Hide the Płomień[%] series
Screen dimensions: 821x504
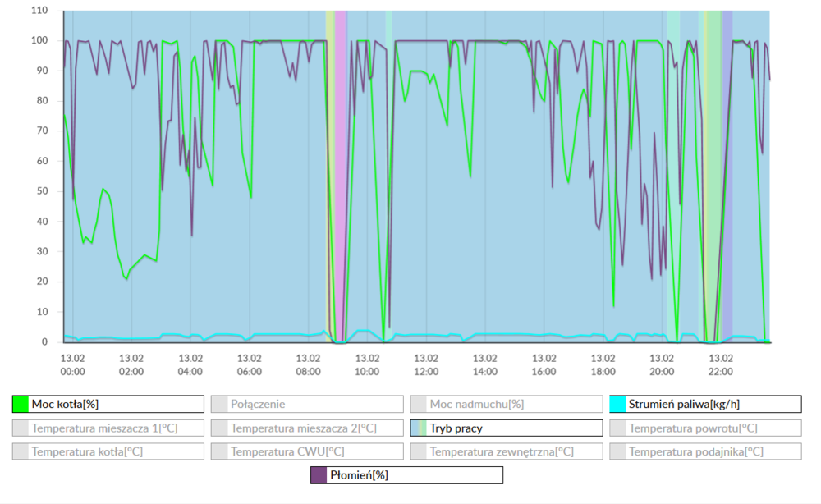(406, 475)
